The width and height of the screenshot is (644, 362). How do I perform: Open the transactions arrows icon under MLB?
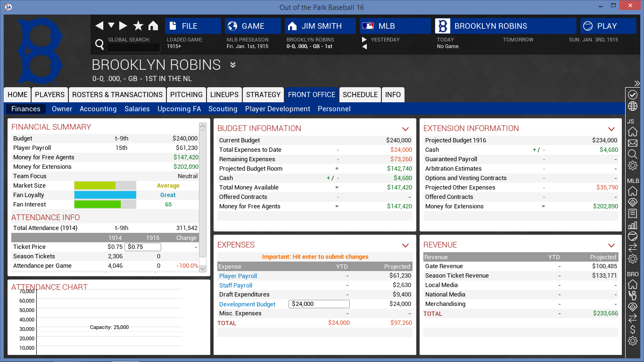tap(633, 247)
